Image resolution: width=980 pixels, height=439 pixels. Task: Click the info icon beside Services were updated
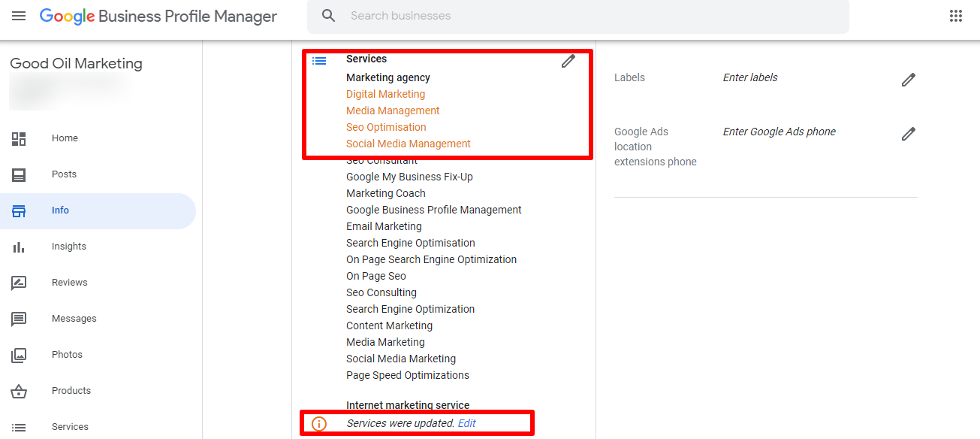319,424
